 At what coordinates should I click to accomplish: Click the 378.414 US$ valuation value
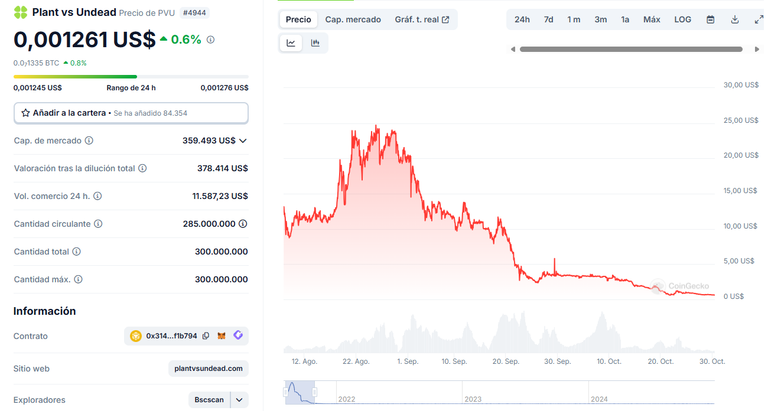pos(222,169)
